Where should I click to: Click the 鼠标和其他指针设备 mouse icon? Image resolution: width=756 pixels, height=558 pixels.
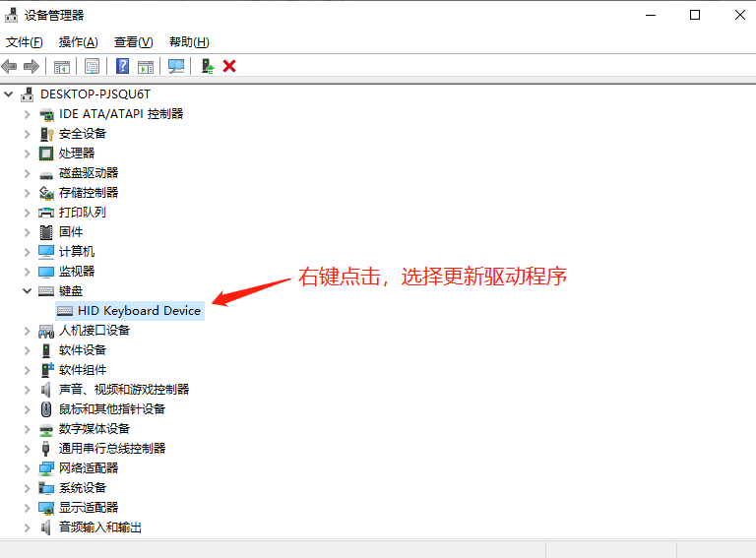click(46, 409)
